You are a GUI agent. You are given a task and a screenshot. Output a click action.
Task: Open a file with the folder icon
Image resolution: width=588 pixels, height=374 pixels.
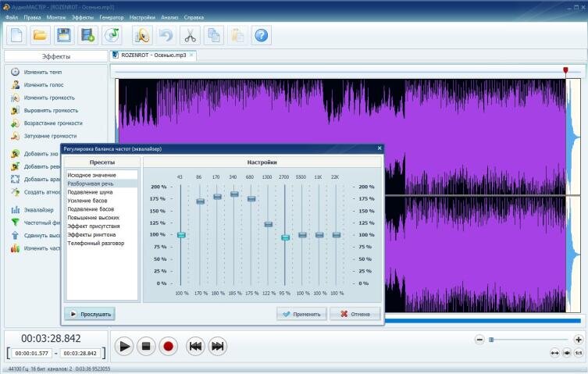40,36
